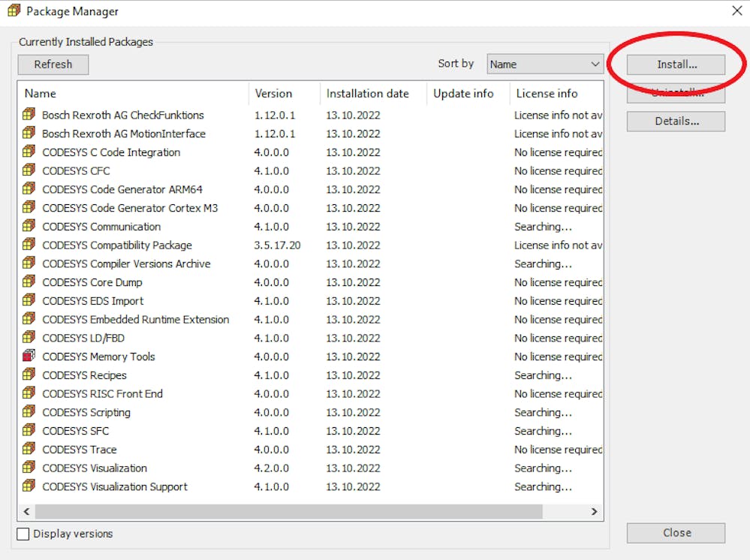Select the CODESYS Trace package name

click(80, 450)
